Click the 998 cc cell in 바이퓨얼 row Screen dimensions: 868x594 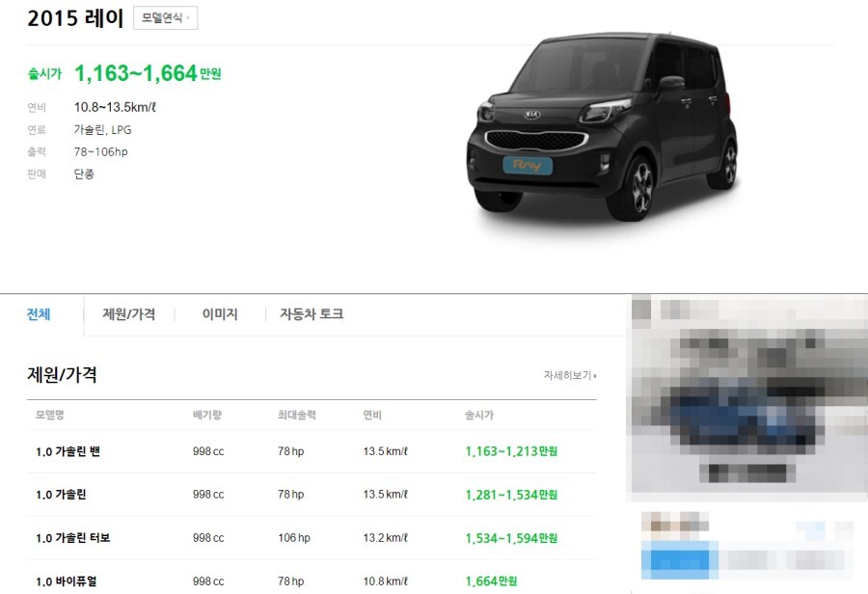tap(208, 581)
